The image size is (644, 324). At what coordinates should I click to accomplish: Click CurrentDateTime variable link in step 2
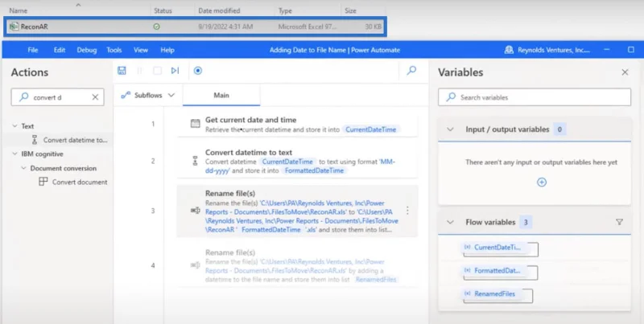(287, 162)
